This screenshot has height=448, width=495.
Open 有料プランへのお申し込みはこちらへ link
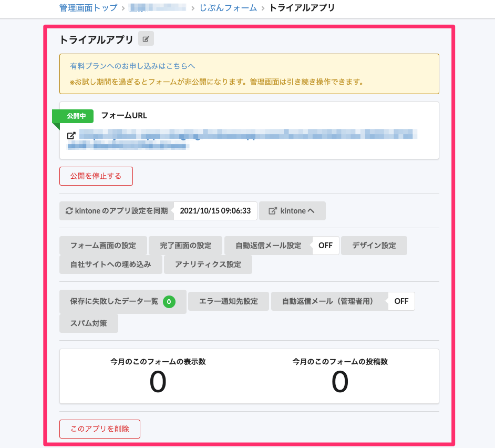coord(132,66)
